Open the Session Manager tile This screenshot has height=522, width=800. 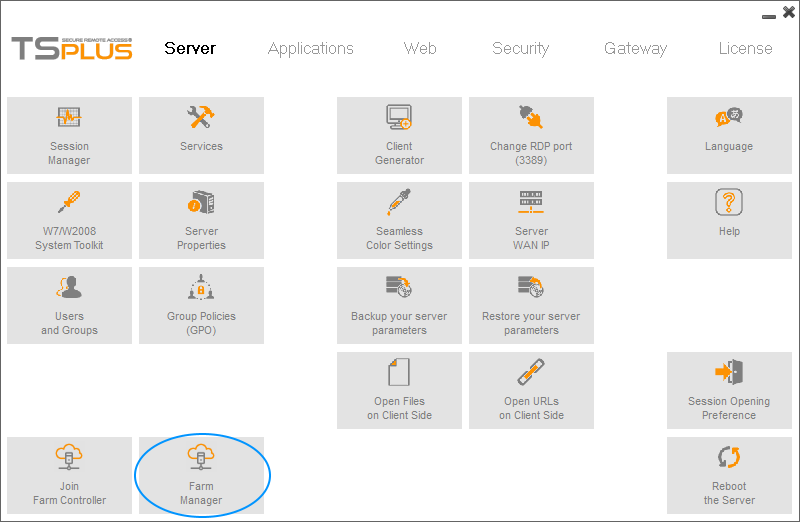pos(69,135)
